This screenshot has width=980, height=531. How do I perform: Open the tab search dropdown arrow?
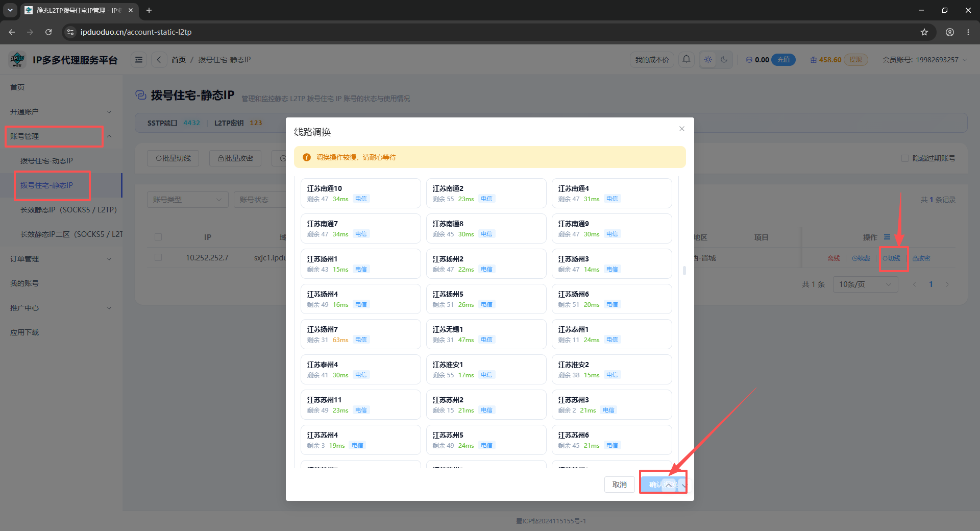point(10,10)
